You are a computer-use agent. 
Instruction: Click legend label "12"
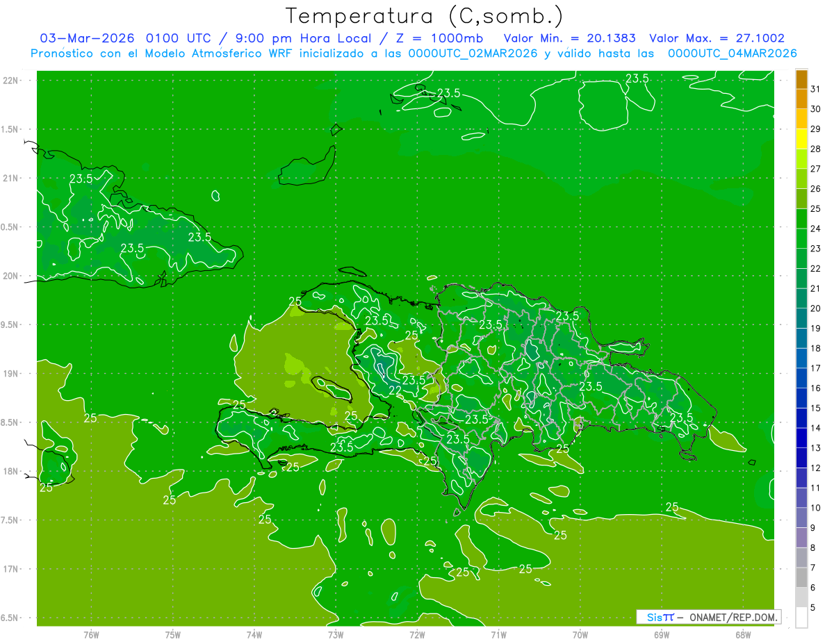click(x=815, y=468)
